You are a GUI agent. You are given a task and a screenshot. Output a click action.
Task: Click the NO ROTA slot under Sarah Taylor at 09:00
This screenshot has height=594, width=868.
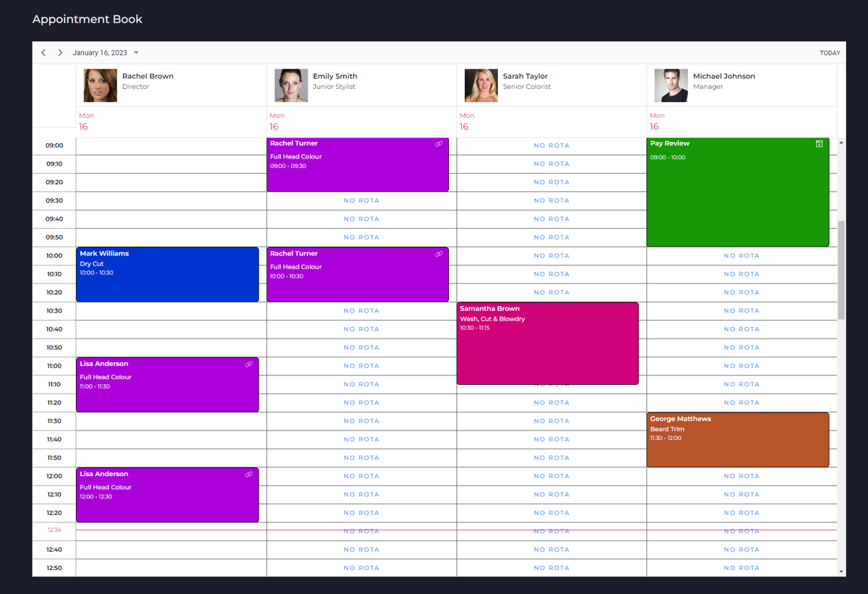coord(551,145)
